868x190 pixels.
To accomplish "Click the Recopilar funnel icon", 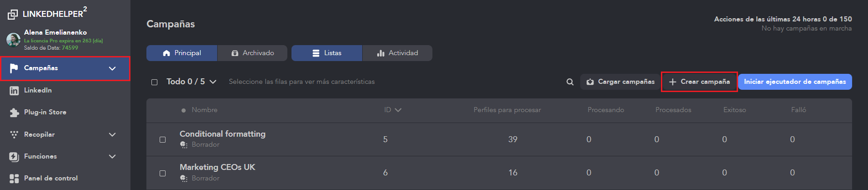I will coord(14,134).
